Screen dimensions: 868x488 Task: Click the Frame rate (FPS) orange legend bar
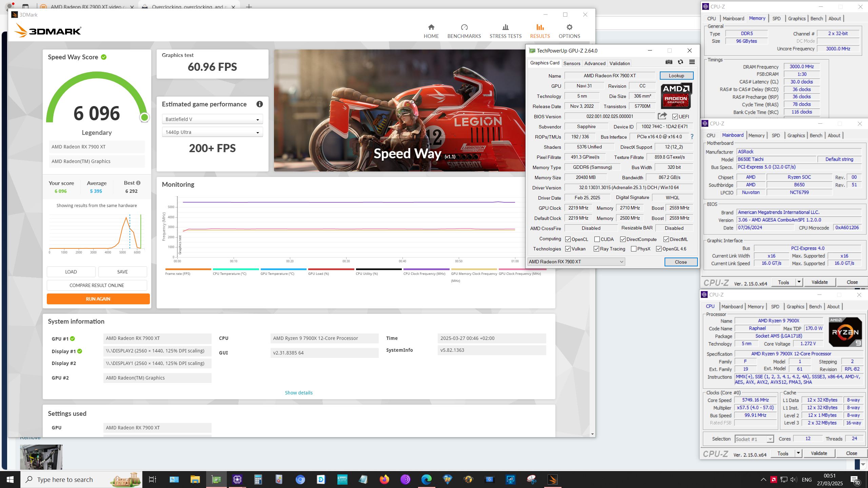pyautogui.click(x=188, y=269)
